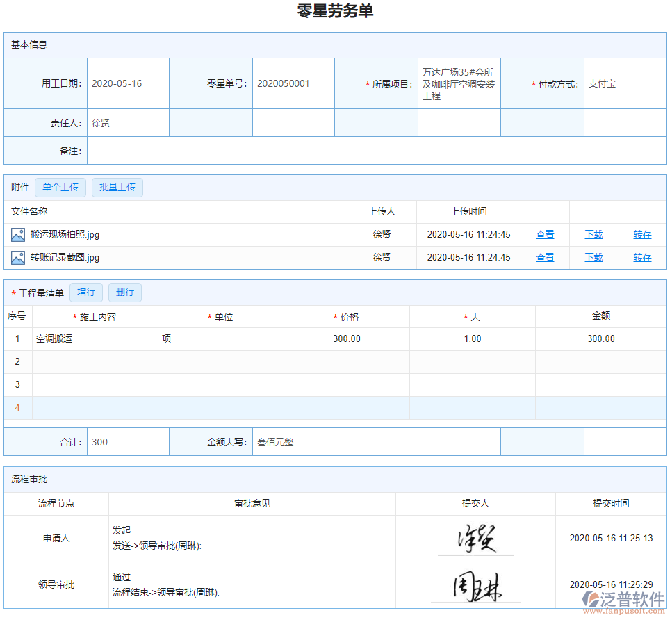Add a row with 增行

tap(86, 293)
